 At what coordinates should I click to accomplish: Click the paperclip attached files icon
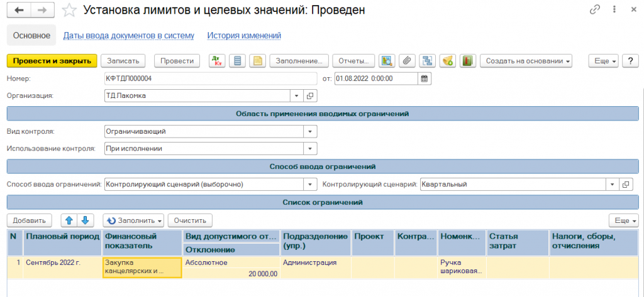coord(407,61)
